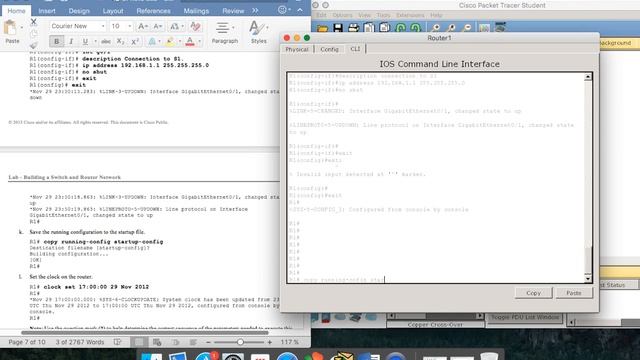Click the Undo icon in Packet Tracer toolbar
This screenshot has width=640, height=360.
[400, 28]
